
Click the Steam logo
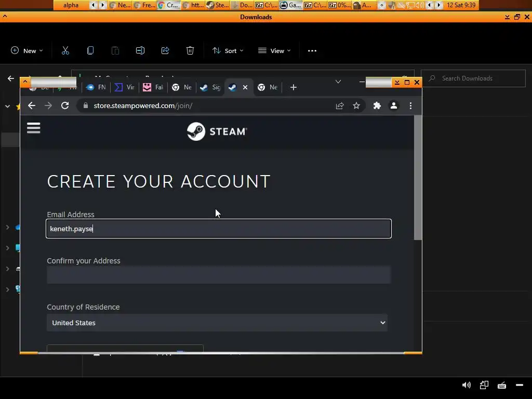coord(217,131)
